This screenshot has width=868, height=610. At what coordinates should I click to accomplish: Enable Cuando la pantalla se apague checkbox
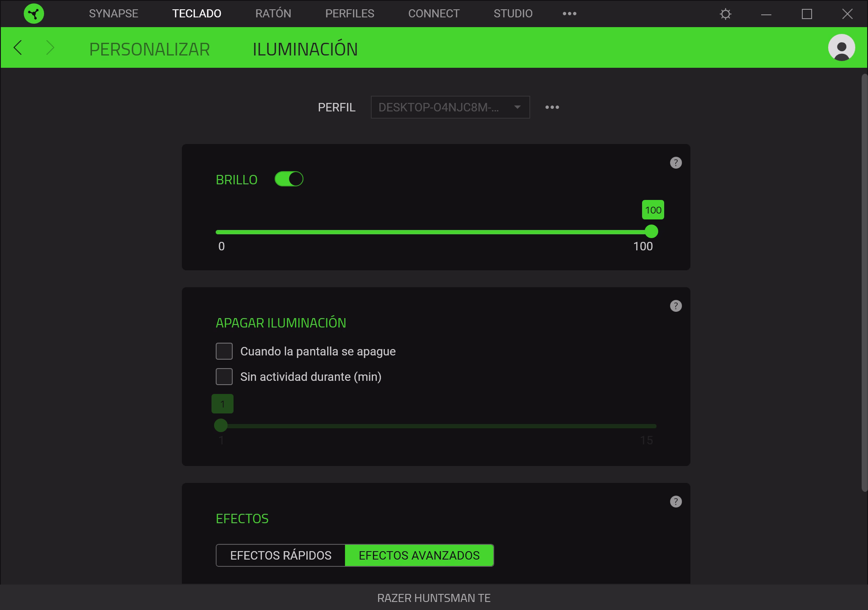[224, 351]
